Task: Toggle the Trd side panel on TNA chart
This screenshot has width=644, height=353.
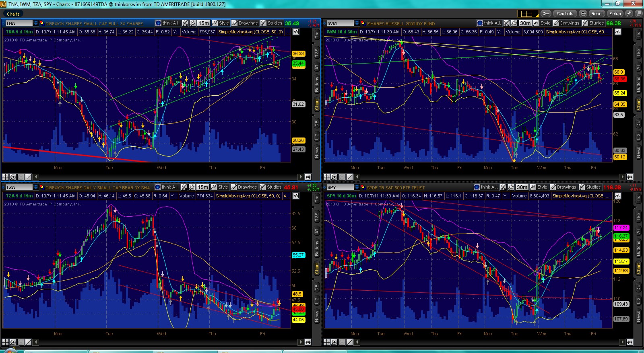Action: pyautogui.click(x=317, y=35)
